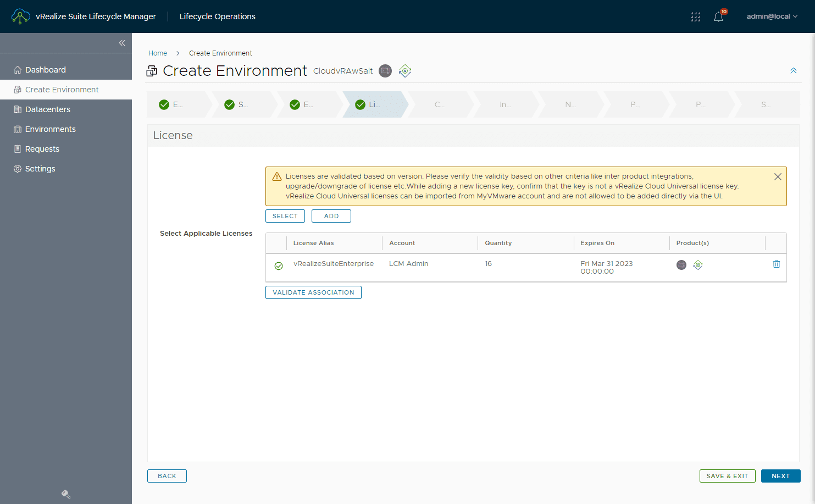Open Settings from the sidebar gear icon

16,168
